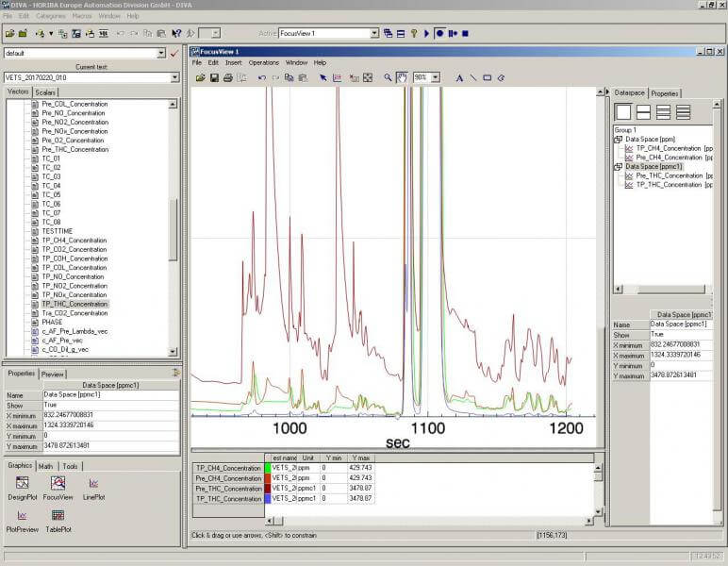Click the step/pause button in main toolbar

(453, 33)
